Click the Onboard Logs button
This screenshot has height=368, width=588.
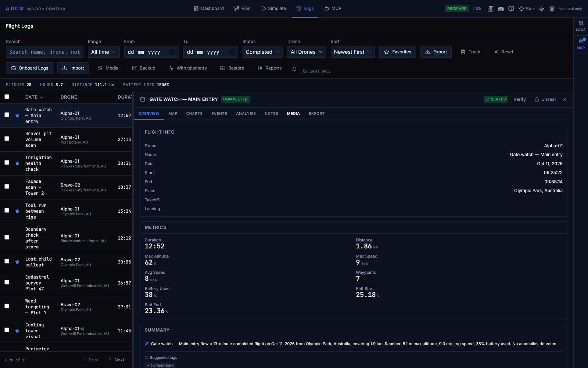tap(29, 68)
